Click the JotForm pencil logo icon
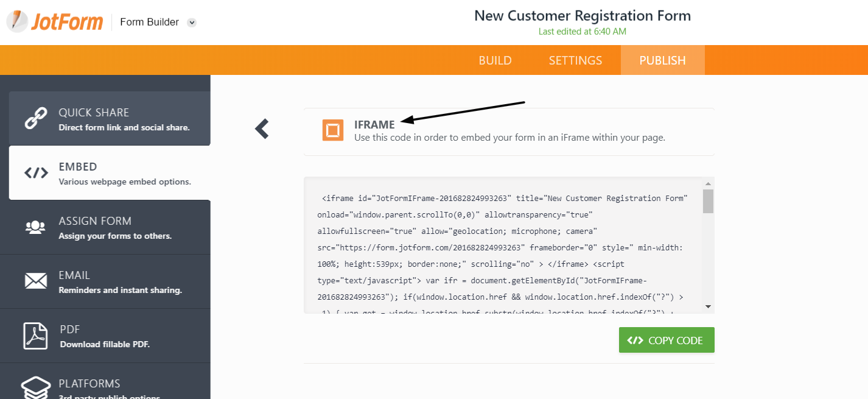The image size is (868, 399). [x=16, y=21]
